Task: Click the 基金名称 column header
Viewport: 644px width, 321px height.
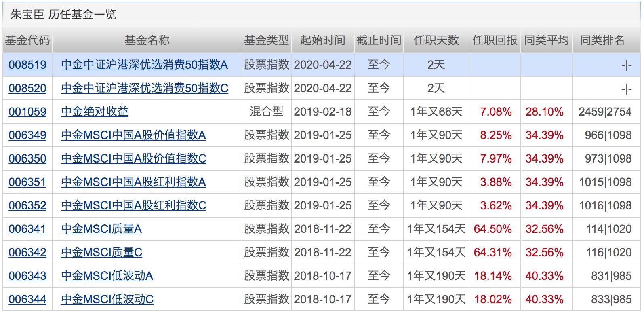Action: 147,40
